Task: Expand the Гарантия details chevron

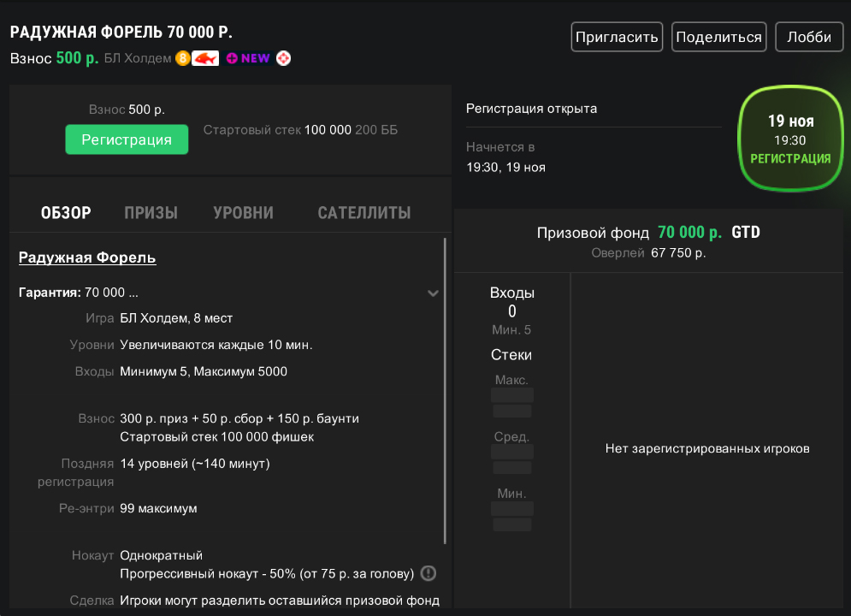Action: pyautogui.click(x=433, y=293)
